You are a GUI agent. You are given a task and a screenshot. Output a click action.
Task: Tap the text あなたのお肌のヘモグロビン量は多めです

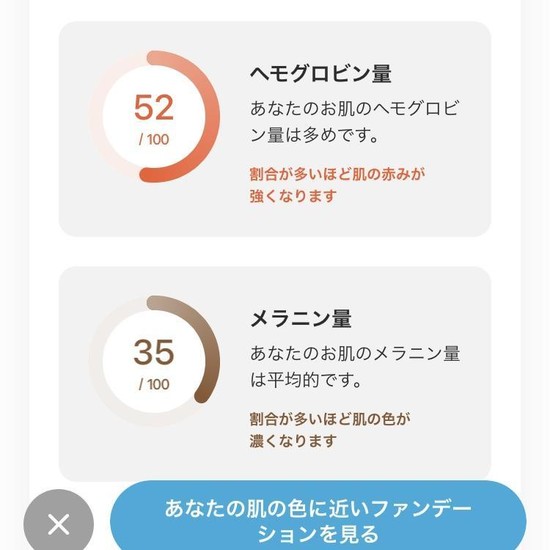tap(354, 121)
